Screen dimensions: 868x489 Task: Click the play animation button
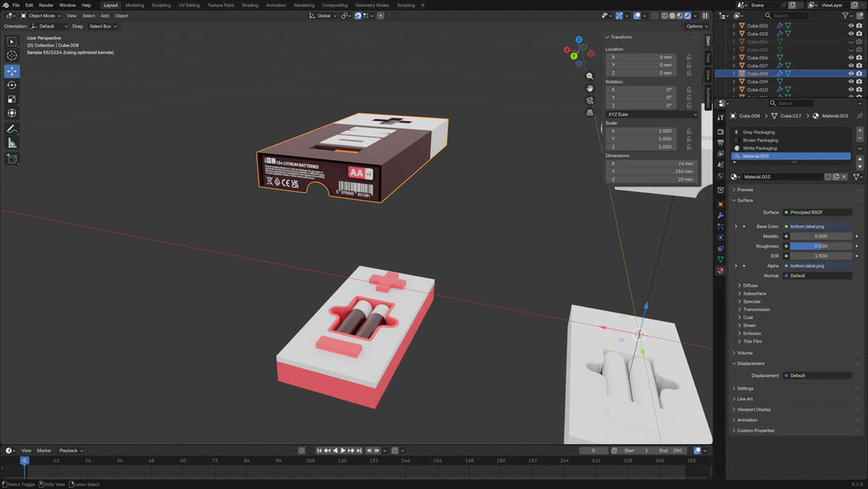(343, 450)
